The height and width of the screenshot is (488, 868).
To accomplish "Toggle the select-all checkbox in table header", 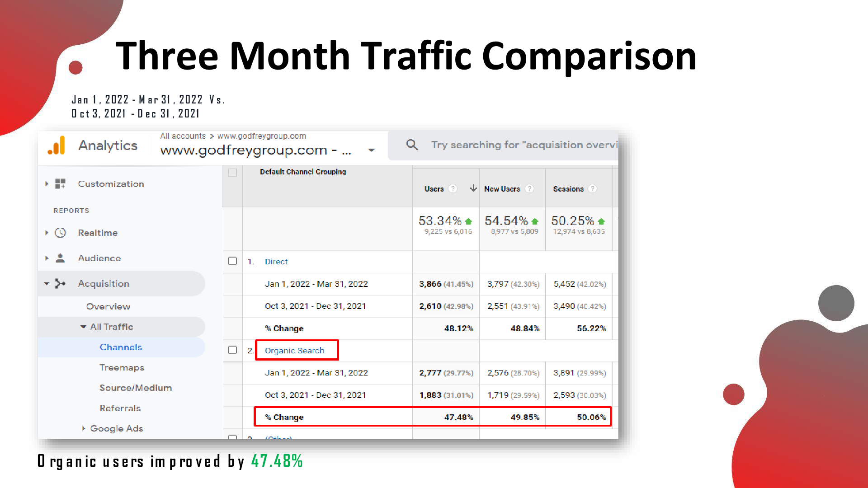I will (x=232, y=173).
